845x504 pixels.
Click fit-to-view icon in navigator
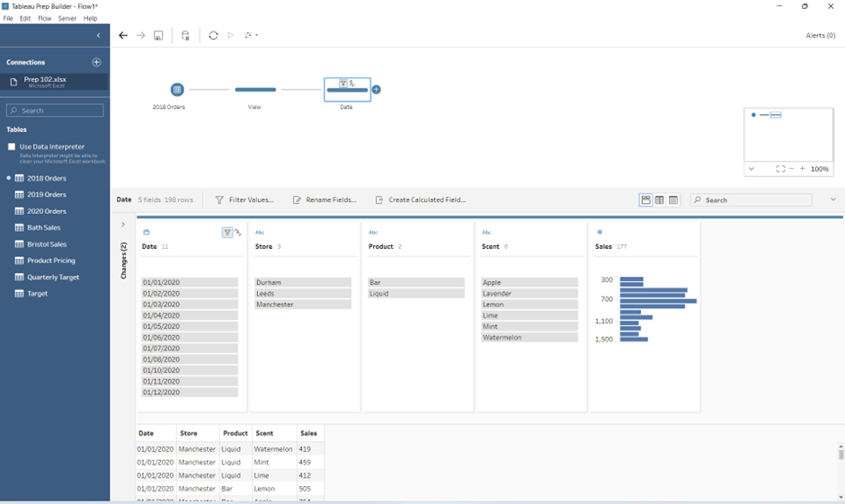pos(780,169)
